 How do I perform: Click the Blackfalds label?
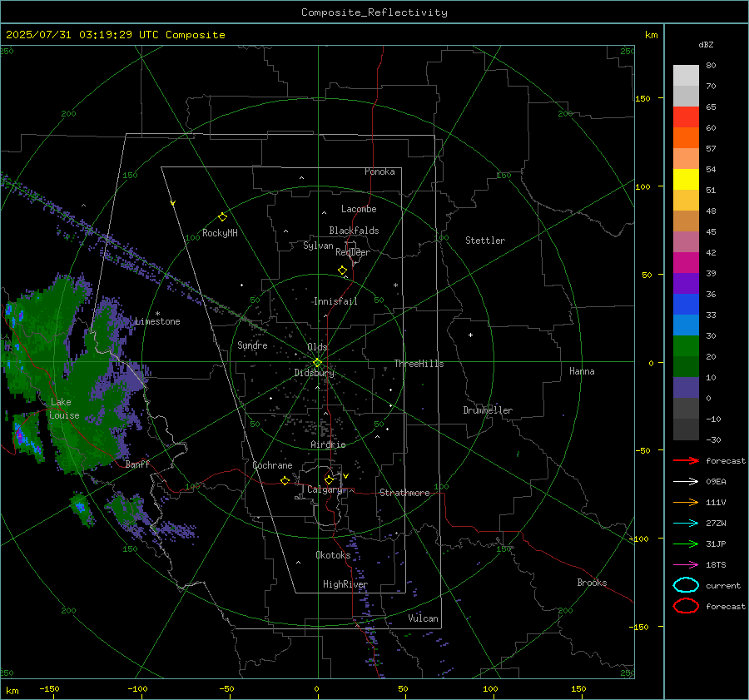point(354,231)
